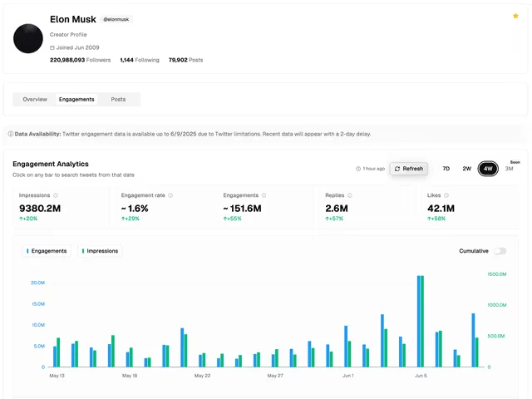Screen dimensions: 532x399
Task: Click the @elonmusk handle badge
Action: (x=116, y=19)
